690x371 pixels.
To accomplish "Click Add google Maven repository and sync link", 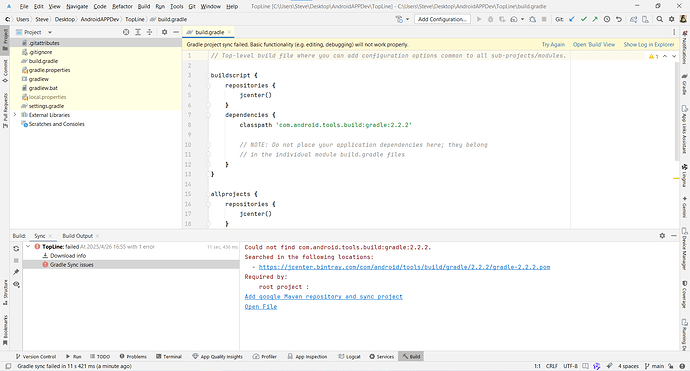I will (323, 297).
